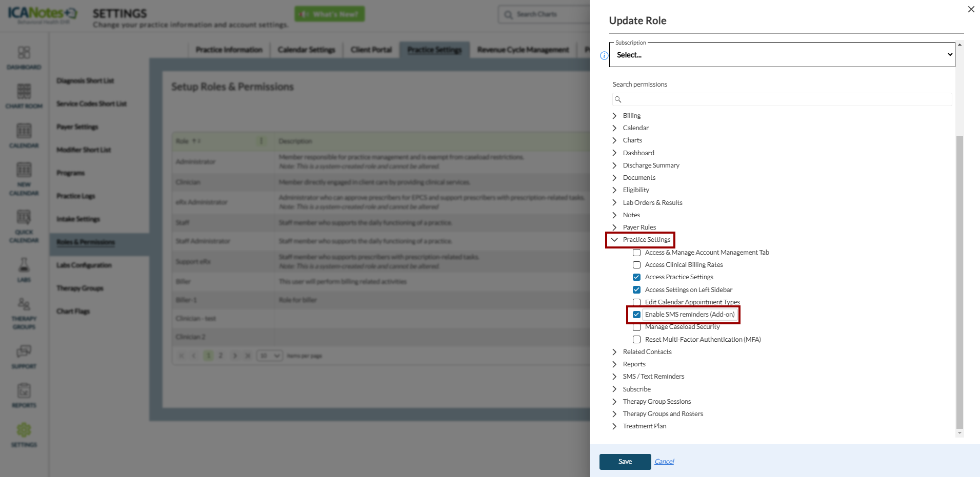Image resolution: width=980 pixels, height=477 pixels.
Task: Switch to the Practice Information tab
Action: [x=229, y=50]
